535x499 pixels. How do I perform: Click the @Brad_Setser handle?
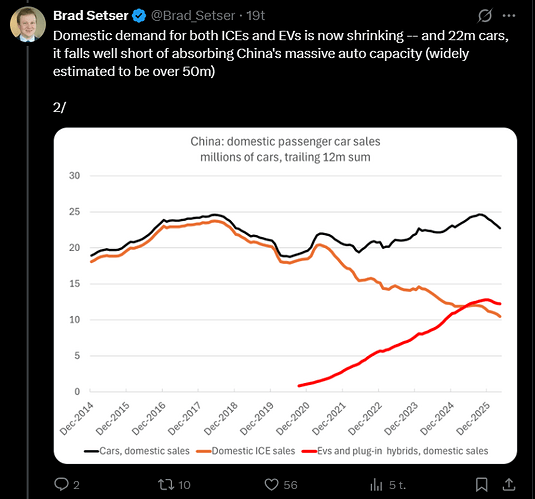pyautogui.click(x=193, y=15)
